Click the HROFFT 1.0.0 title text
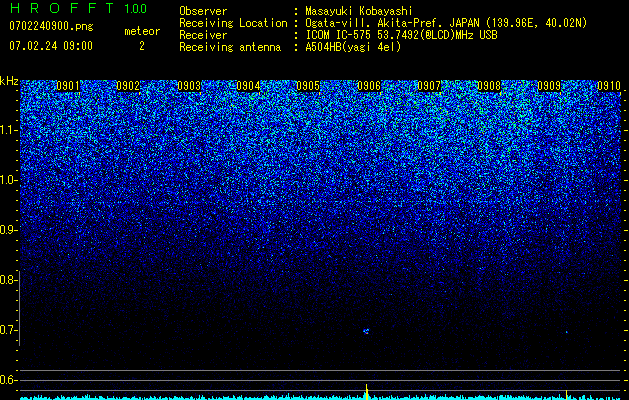Viewport: 629px width, 400px height. [x=79, y=8]
